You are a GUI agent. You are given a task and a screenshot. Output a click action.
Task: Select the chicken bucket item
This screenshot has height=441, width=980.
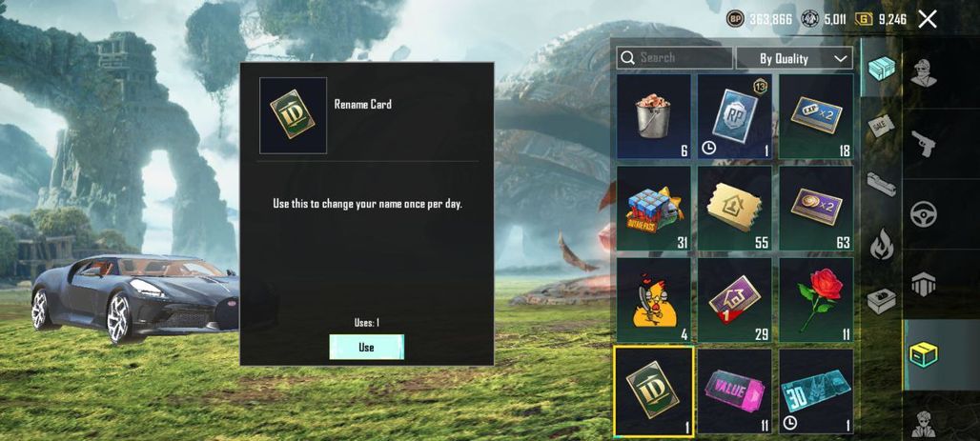click(x=654, y=116)
